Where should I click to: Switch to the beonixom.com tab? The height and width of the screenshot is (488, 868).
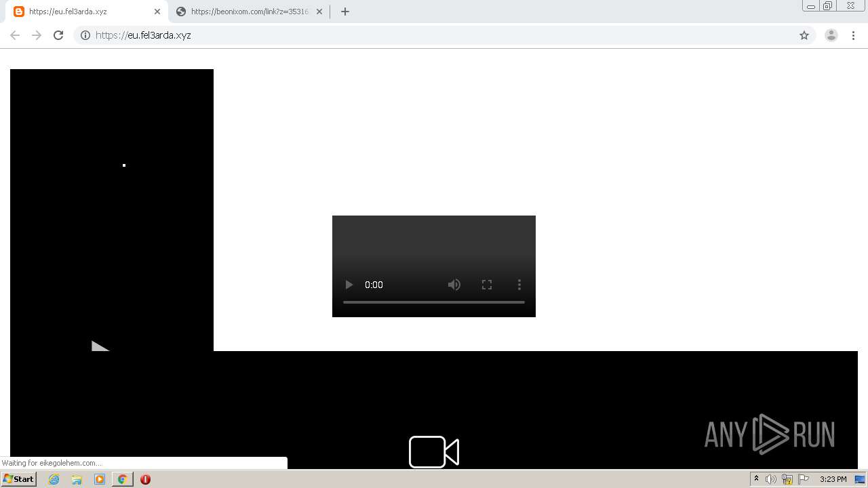[x=248, y=12]
